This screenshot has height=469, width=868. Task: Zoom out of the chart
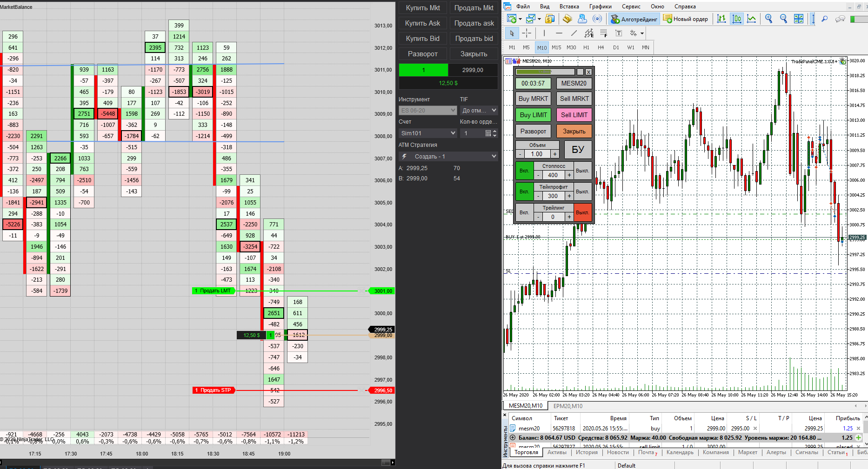[783, 19]
